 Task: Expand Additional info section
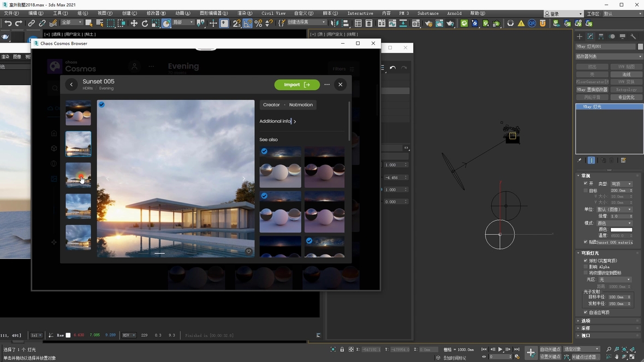(x=278, y=121)
